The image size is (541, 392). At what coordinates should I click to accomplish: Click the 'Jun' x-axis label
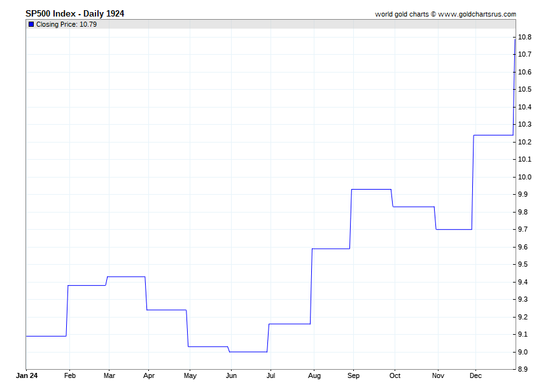(231, 375)
